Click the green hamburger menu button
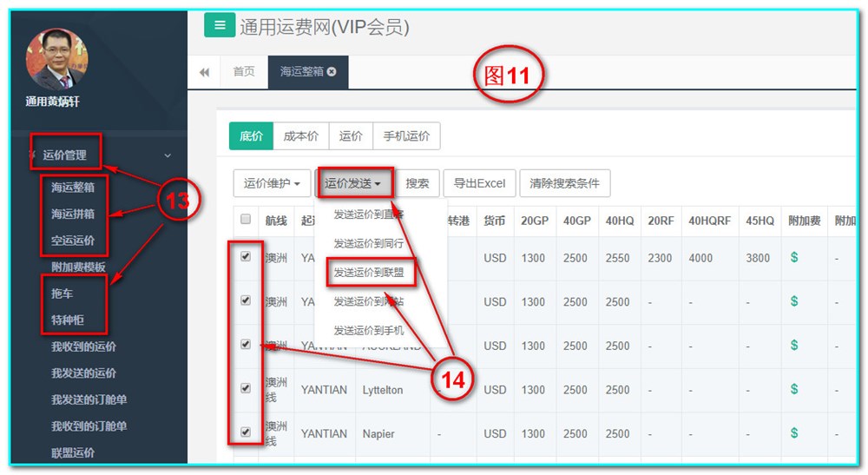868x475 pixels. pos(220,25)
